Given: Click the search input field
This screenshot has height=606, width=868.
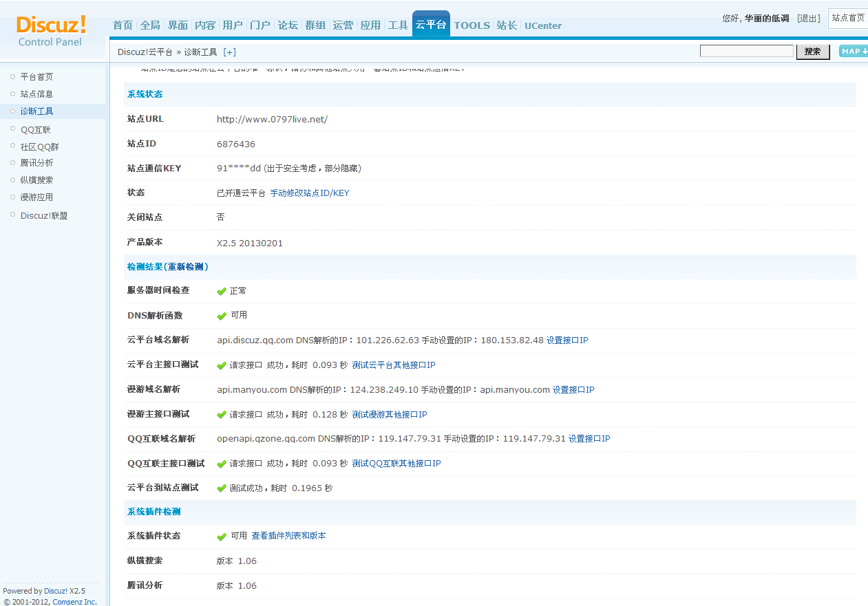Looking at the screenshot, I should click(x=747, y=51).
